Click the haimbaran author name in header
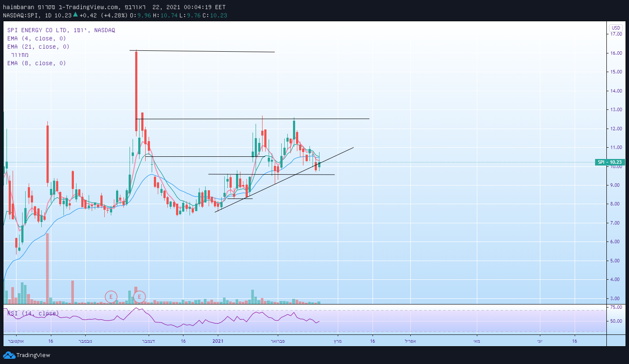 (19, 7)
